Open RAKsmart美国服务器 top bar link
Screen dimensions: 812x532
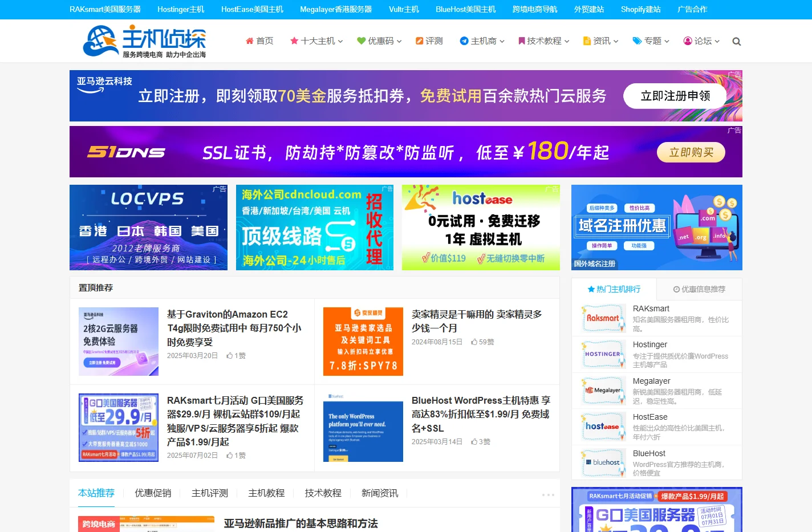click(105, 9)
